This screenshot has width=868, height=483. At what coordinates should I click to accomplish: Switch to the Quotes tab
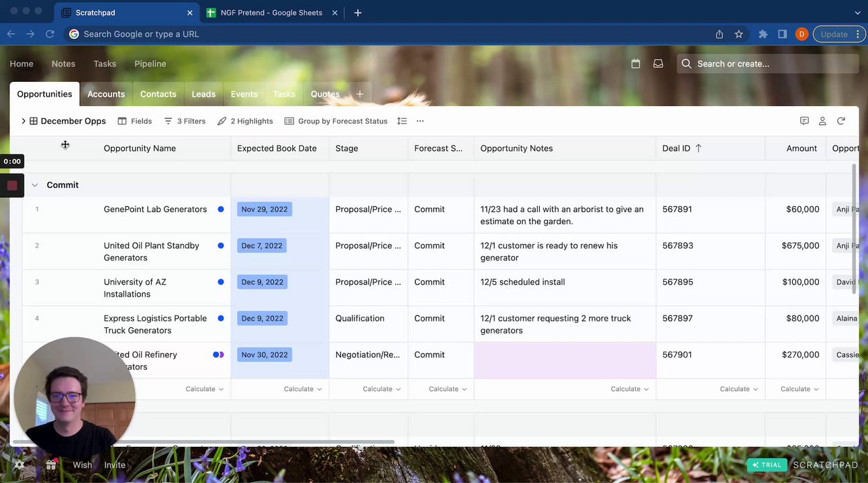[x=325, y=94]
